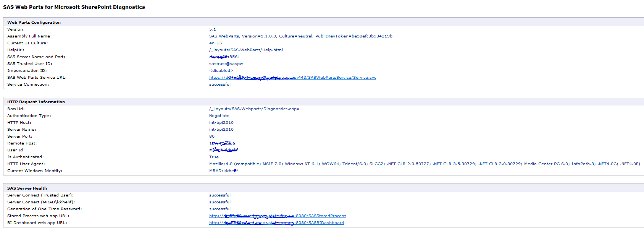
Task: Click the 'BI Dashboard web app URL:' label
Action: 37,223
